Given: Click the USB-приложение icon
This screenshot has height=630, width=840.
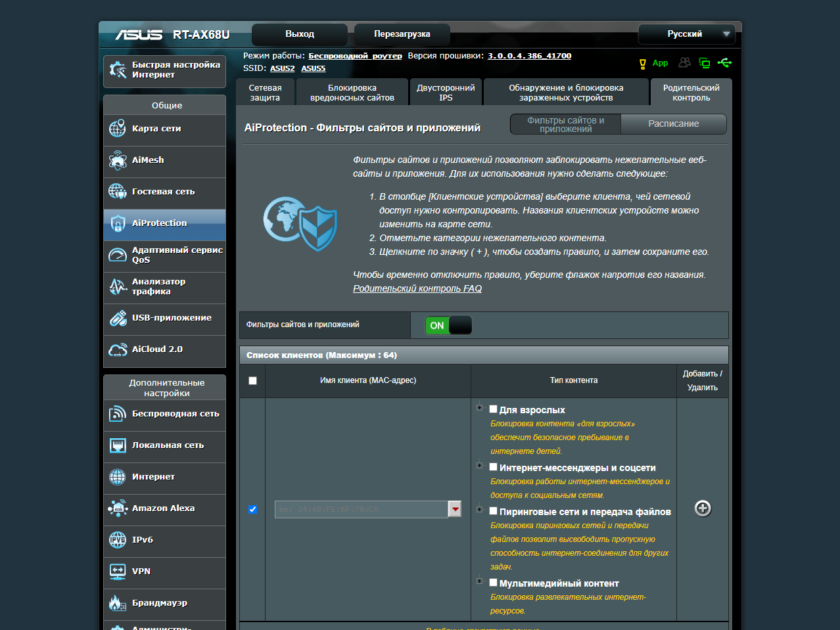Looking at the screenshot, I should (x=118, y=318).
